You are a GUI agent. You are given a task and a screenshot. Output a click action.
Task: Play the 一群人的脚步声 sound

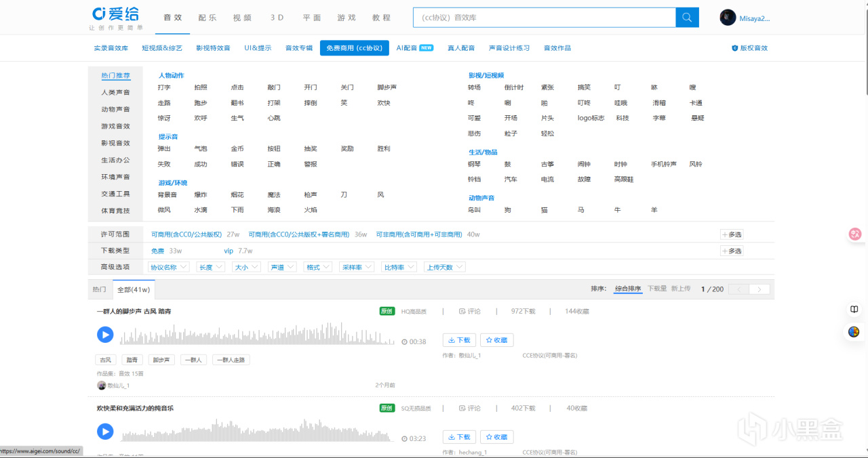(105, 334)
